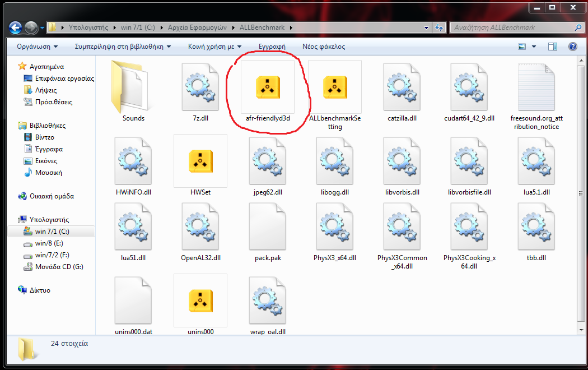
Task: Select the HWiNFO.dll file icon
Action: (x=133, y=161)
